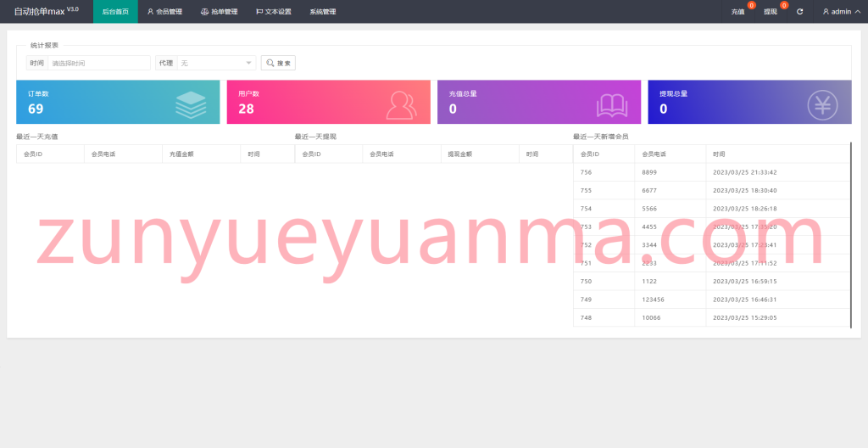The width and height of the screenshot is (868, 448).
Task: Click the refresh icon in header
Action: 800,12
